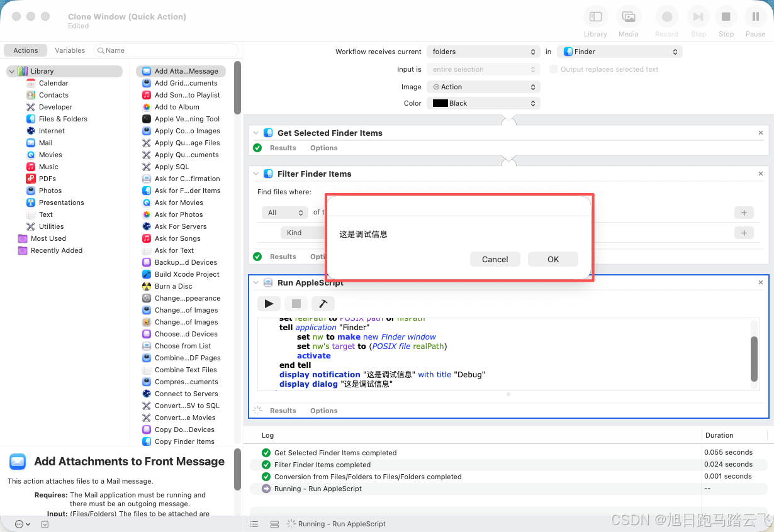This screenshot has width=774, height=532.
Task: Select Photos category
Action: click(50, 191)
